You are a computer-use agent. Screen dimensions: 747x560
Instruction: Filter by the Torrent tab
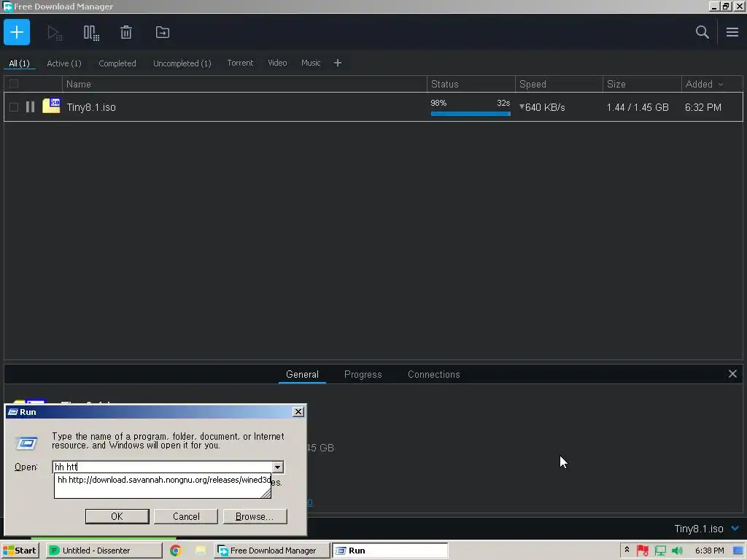(x=240, y=63)
